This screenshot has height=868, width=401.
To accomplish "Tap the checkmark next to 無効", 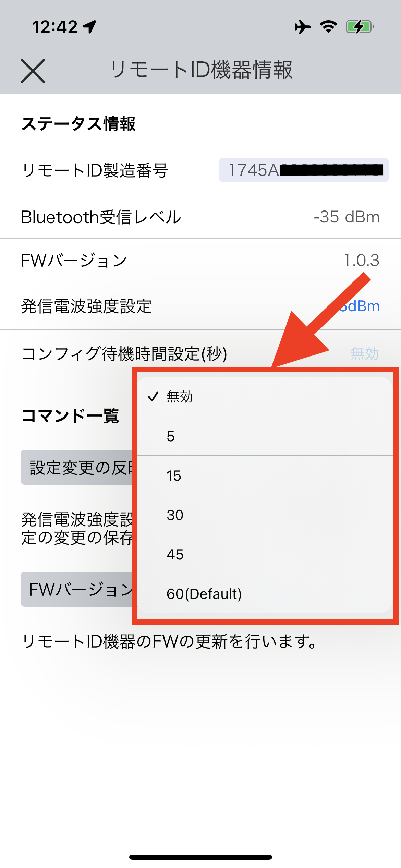I will (153, 397).
